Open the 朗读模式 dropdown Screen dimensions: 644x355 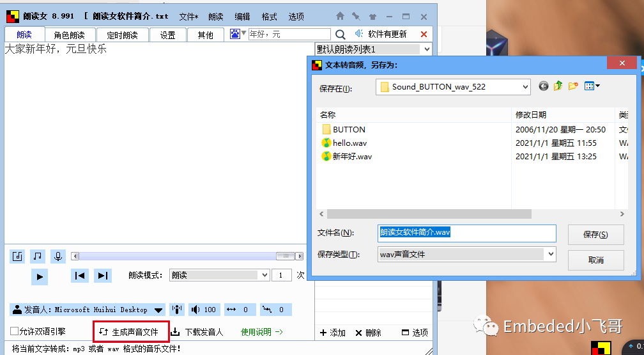coord(220,275)
